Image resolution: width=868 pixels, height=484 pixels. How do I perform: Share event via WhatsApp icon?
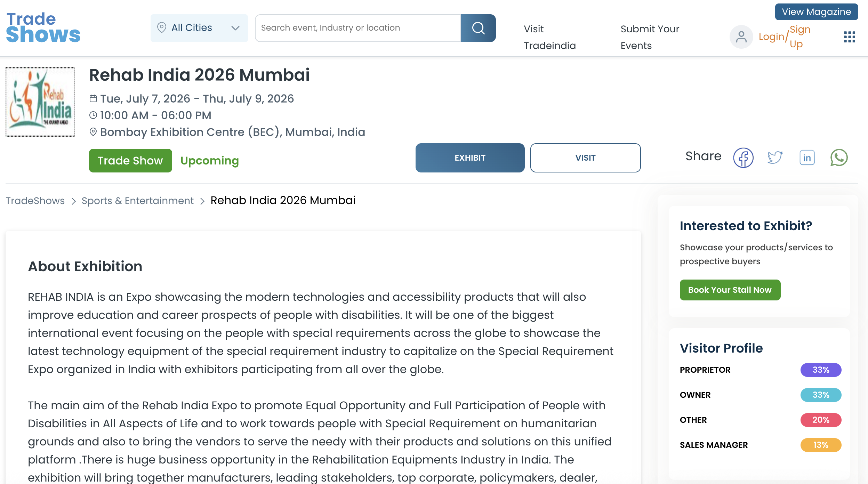[839, 158]
